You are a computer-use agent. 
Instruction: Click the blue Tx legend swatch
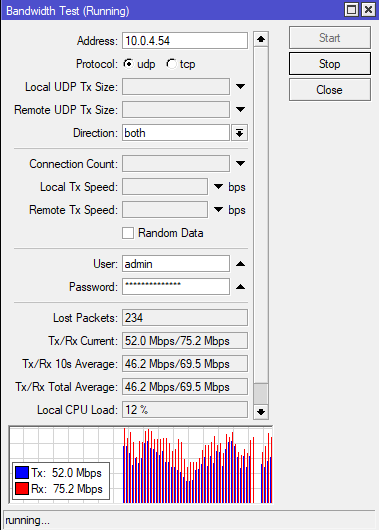click(x=22, y=473)
